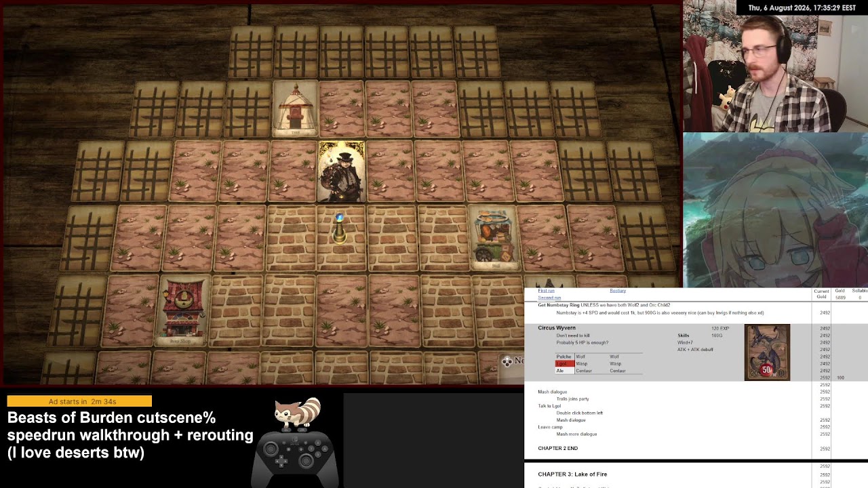Click the Circus Wyvern card thumbnail

point(767,352)
